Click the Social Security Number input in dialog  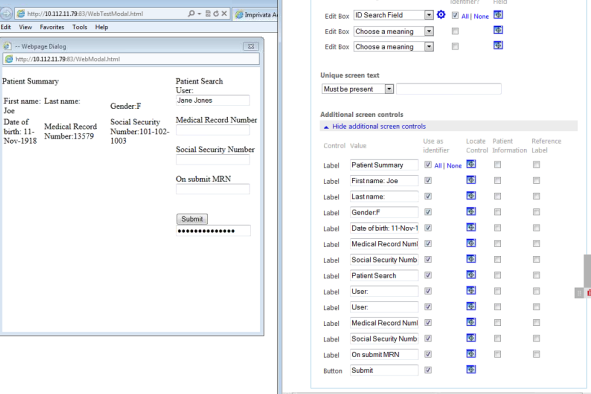pyautogui.click(x=213, y=159)
